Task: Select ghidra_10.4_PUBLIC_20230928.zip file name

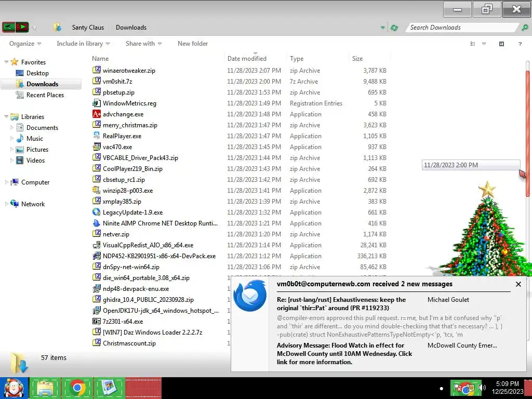Action: [148, 300]
